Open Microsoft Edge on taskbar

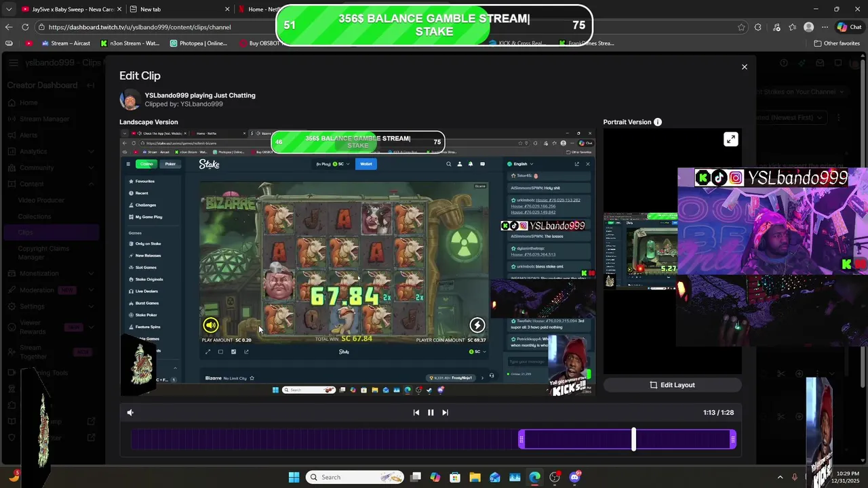534,477
